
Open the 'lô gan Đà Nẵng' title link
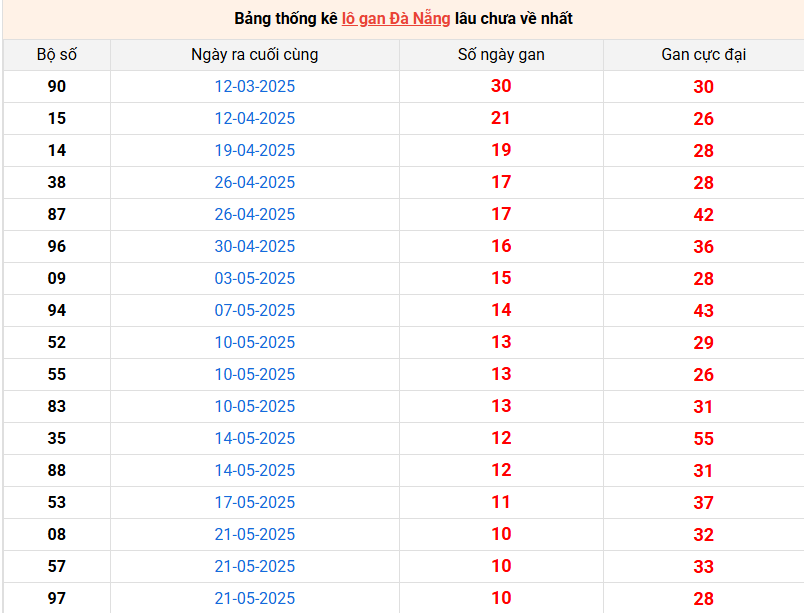tap(396, 19)
